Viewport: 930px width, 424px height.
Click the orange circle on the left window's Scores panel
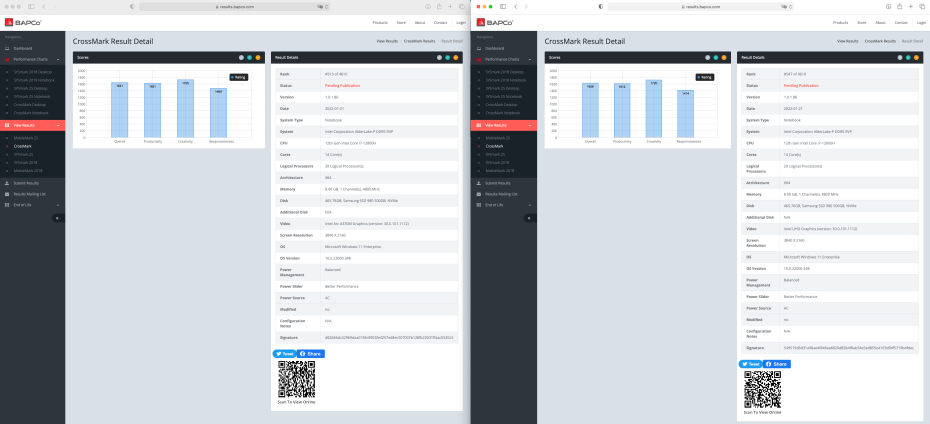coord(257,58)
